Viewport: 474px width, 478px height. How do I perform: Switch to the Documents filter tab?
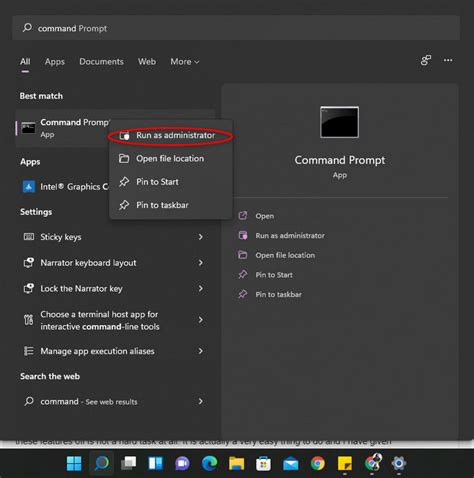(101, 62)
